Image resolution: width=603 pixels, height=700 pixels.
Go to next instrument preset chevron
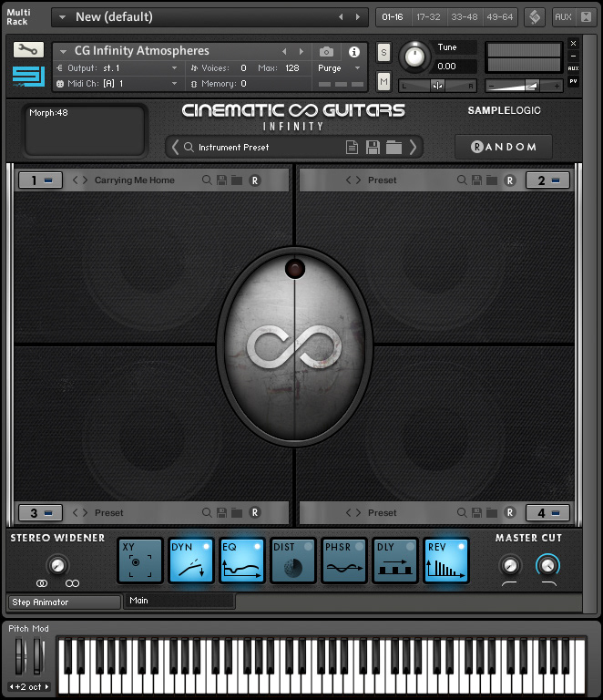pyautogui.click(x=413, y=147)
